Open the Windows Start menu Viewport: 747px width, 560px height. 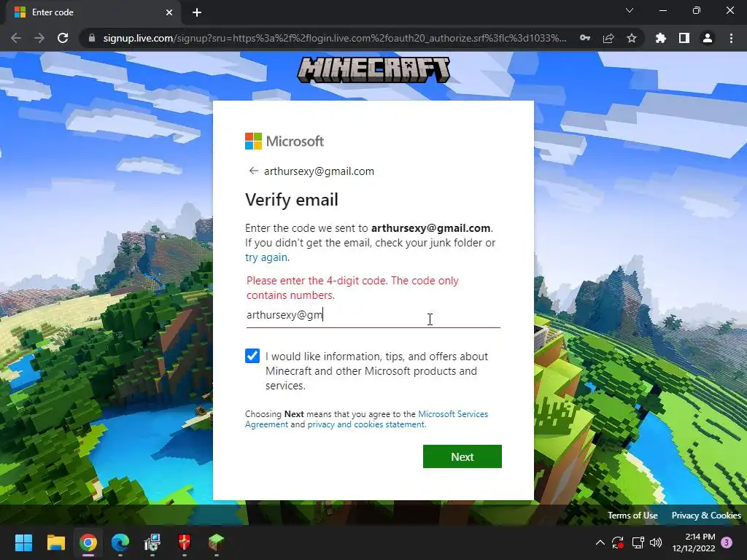pos(23,542)
